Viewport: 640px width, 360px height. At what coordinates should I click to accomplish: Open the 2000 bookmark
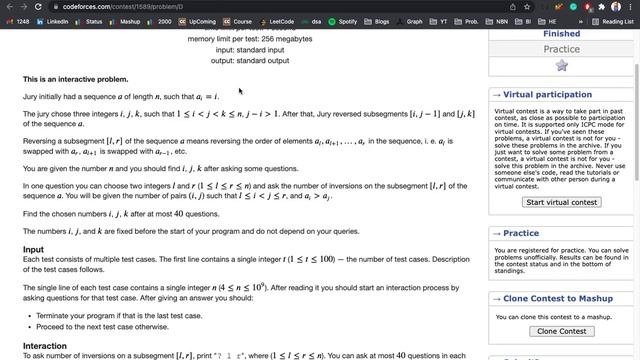tap(160, 22)
